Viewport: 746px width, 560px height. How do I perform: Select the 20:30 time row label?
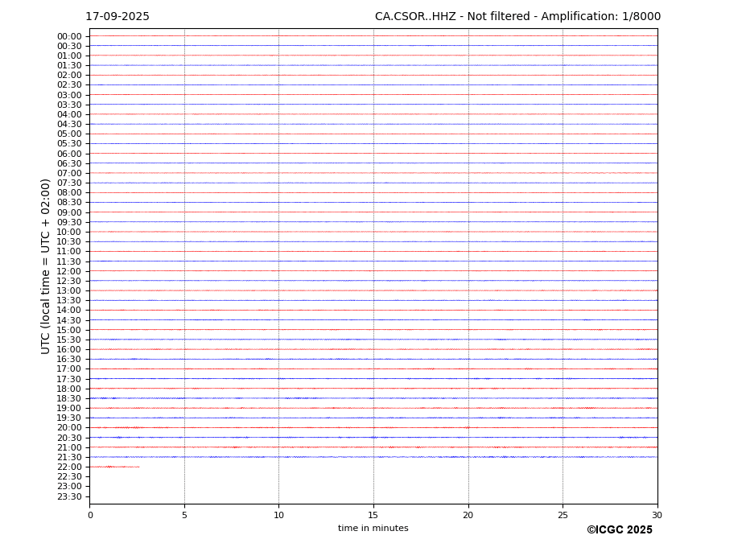click(69, 438)
